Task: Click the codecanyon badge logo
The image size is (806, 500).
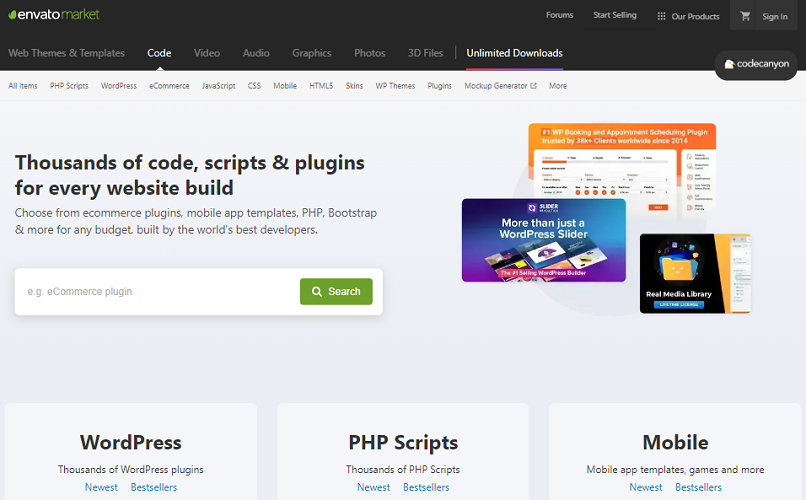Action: pos(756,64)
